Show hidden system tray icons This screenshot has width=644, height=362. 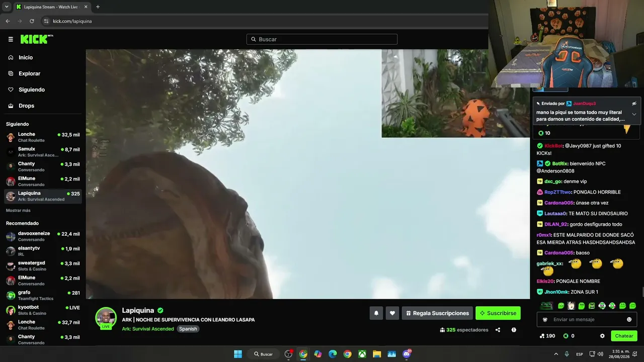tap(556, 354)
